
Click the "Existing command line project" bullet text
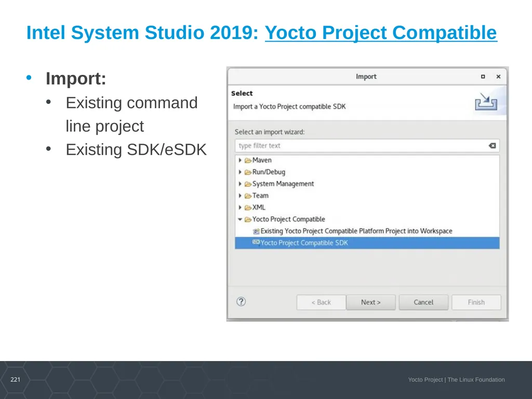131,114
